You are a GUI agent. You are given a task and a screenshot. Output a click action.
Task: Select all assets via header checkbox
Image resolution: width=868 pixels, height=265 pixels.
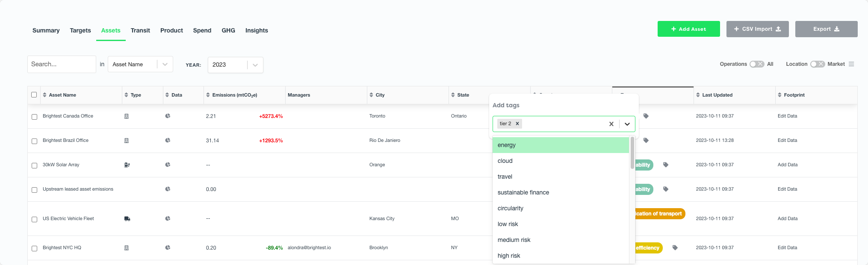click(34, 95)
